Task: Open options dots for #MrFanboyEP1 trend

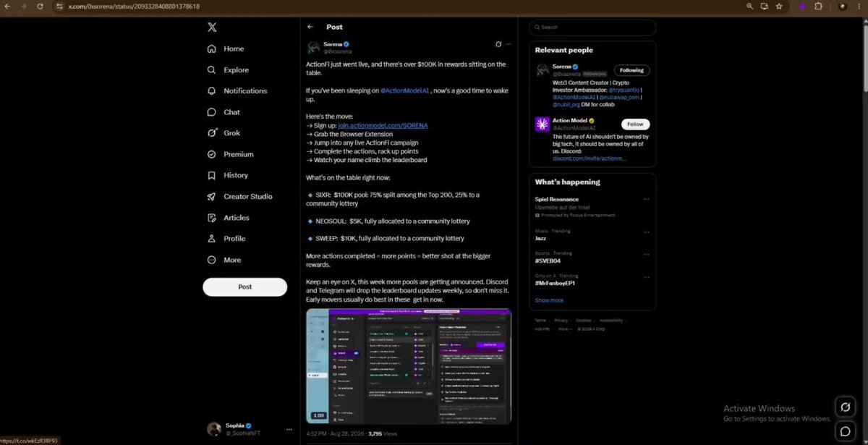Action: (646, 276)
